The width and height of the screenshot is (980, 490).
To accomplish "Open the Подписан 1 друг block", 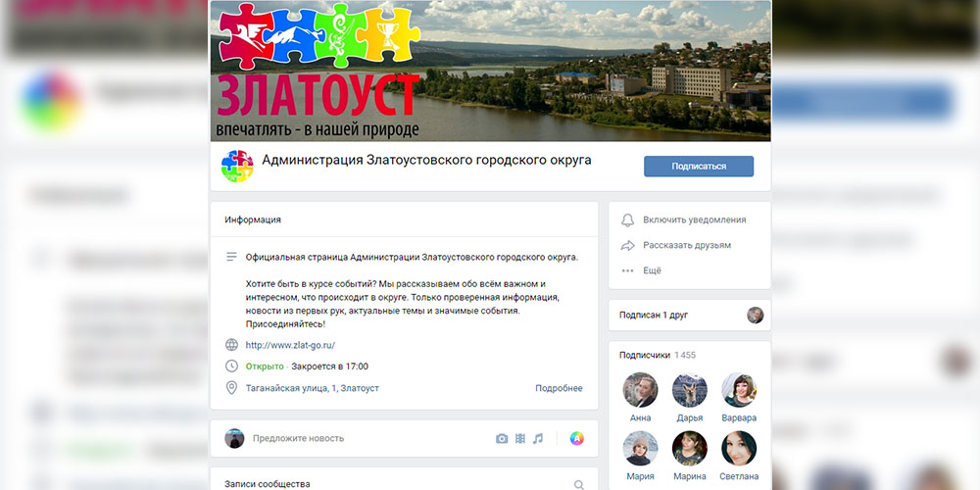I will coord(690,315).
